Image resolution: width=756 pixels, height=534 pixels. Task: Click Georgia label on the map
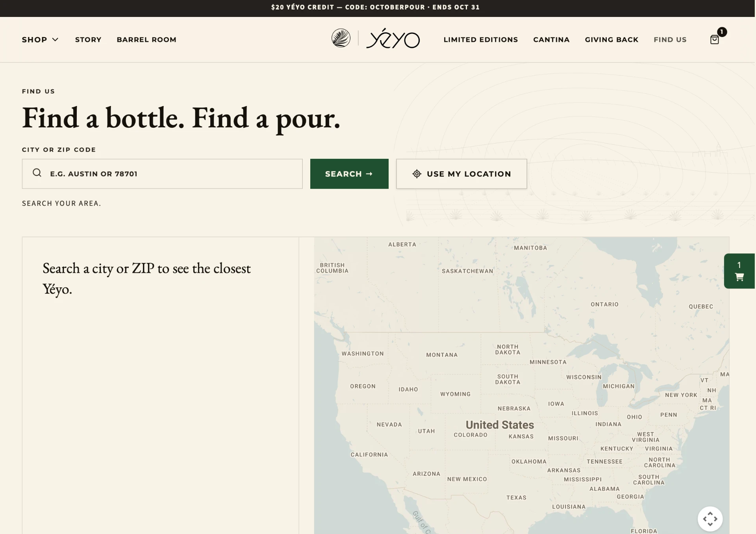tap(630, 497)
